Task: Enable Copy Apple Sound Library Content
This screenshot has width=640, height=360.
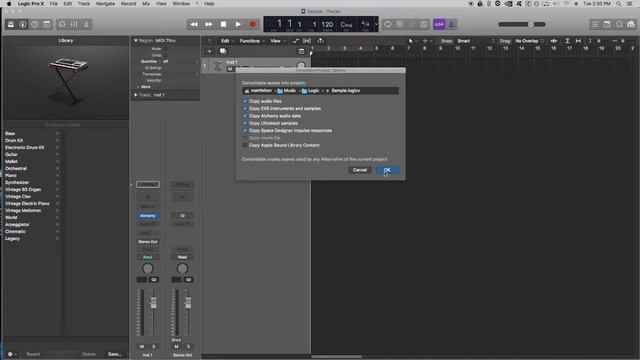Action: (245, 145)
